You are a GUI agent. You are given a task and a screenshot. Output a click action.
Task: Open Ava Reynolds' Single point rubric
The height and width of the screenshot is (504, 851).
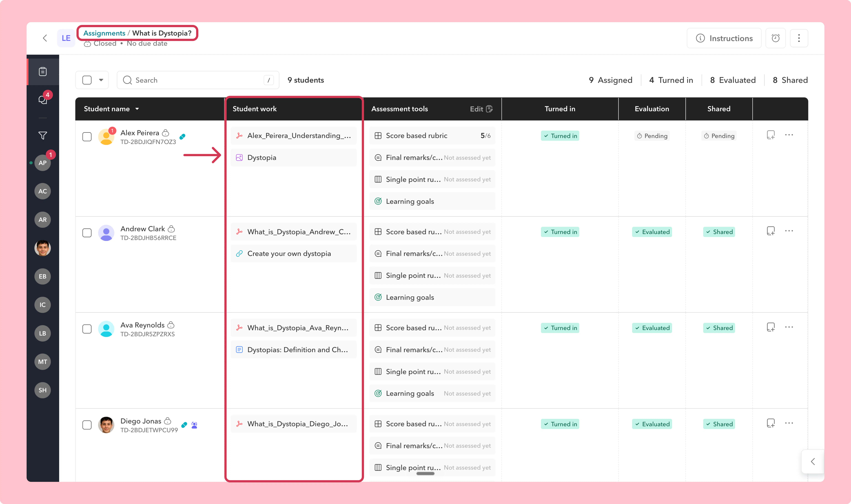[432, 371]
